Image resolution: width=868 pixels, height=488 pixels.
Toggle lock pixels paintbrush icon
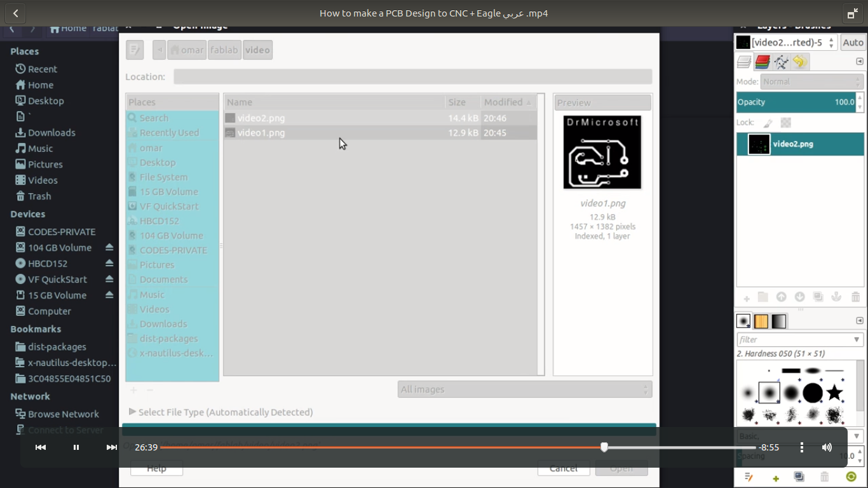[768, 123]
